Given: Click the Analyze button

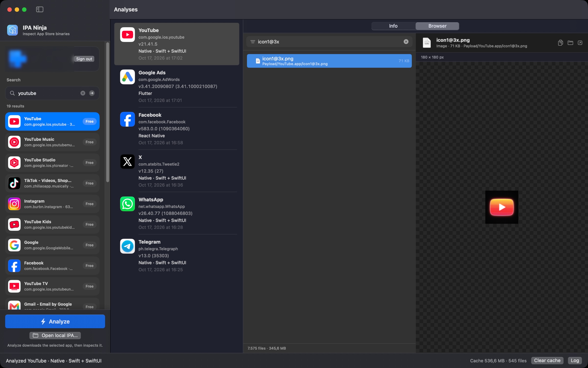Looking at the screenshot, I should (x=55, y=321).
